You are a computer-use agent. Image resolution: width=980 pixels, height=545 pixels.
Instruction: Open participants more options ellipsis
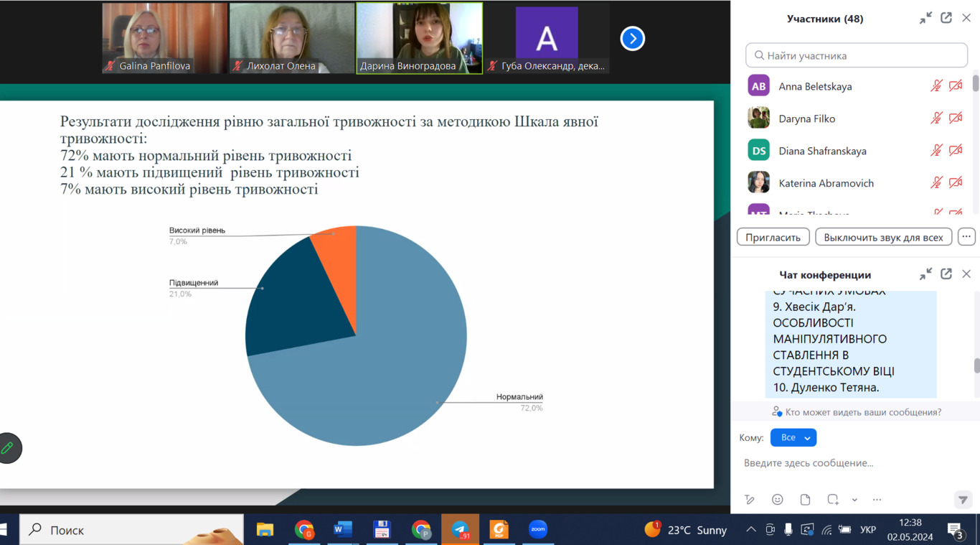[966, 237]
